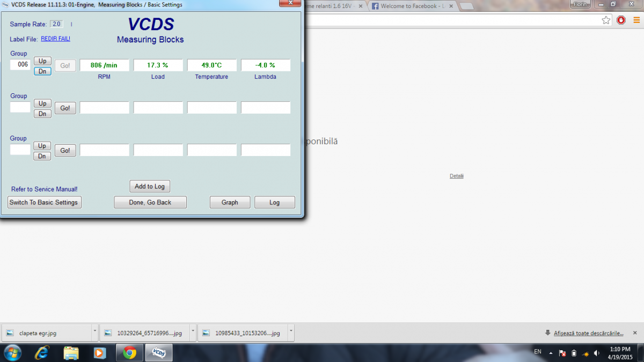Click the Up button of the third group
Screen dimensions: 644x362
click(x=42, y=146)
